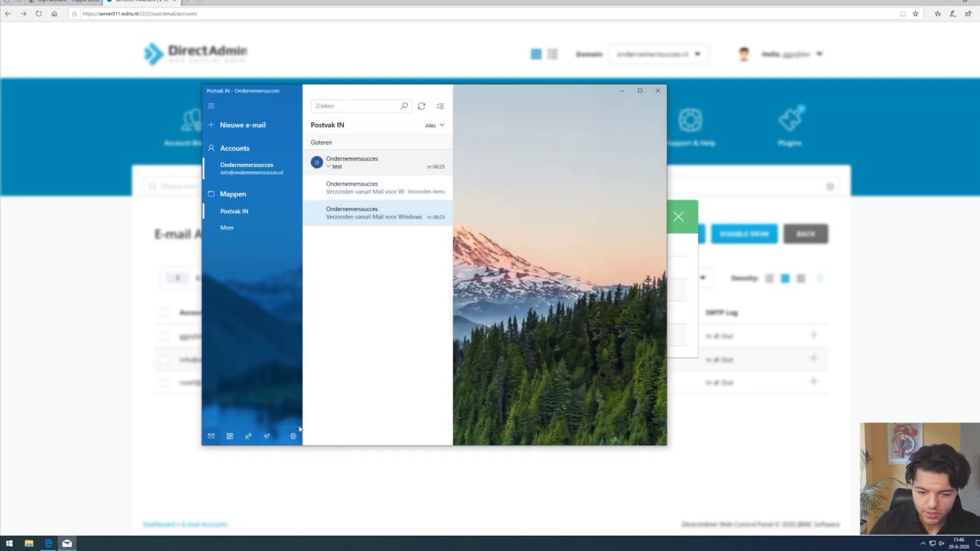Click the Gisteren date group header

point(321,142)
